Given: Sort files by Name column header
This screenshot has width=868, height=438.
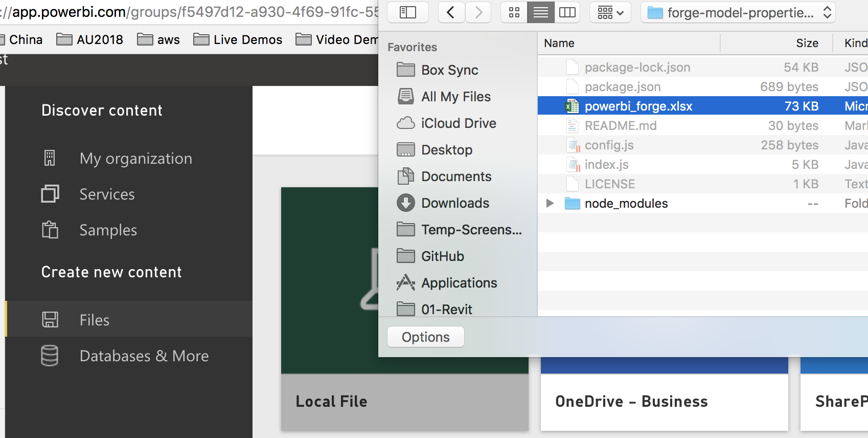Looking at the screenshot, I should (629, 43).
